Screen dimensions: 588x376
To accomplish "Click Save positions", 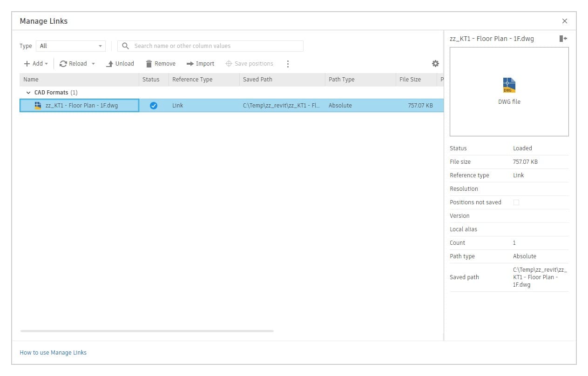I will [249, 64].
